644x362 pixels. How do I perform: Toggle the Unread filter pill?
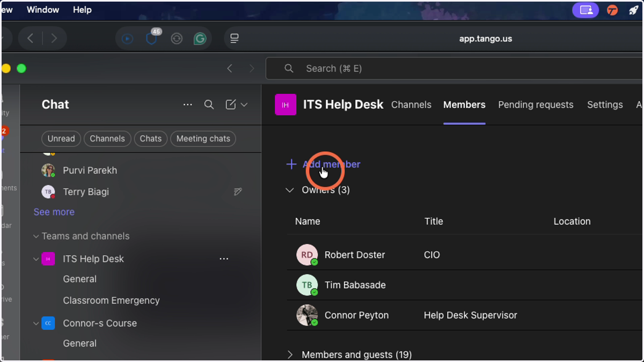[61, 138]
